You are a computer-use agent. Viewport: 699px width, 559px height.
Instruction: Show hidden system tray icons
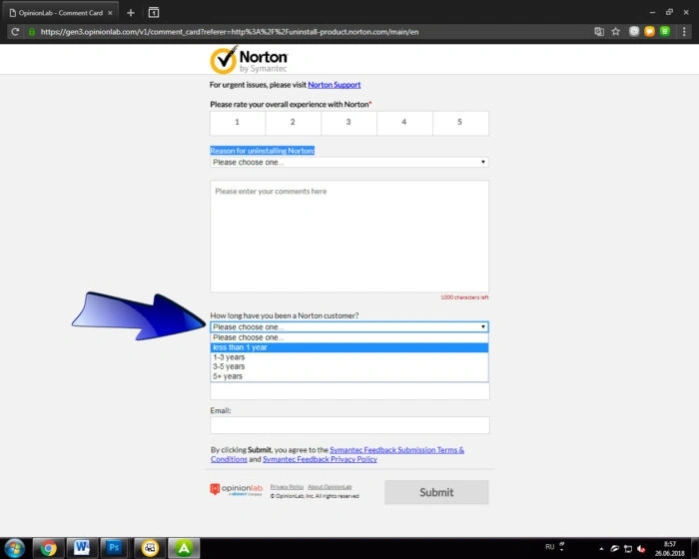tap(601, 549)
